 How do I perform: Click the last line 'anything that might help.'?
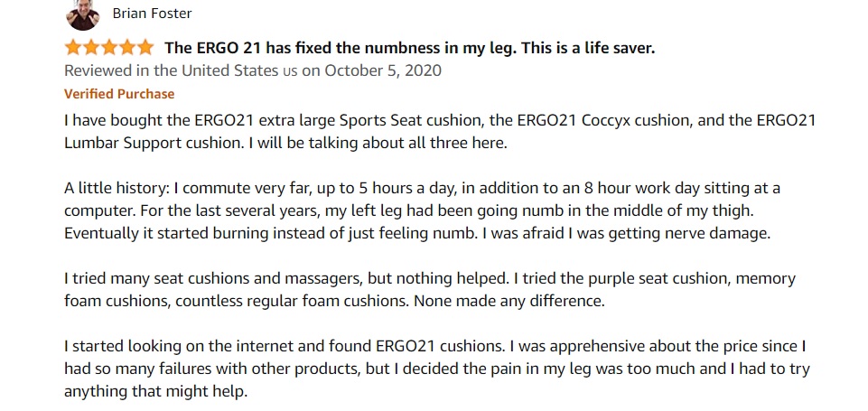[156, 392]
